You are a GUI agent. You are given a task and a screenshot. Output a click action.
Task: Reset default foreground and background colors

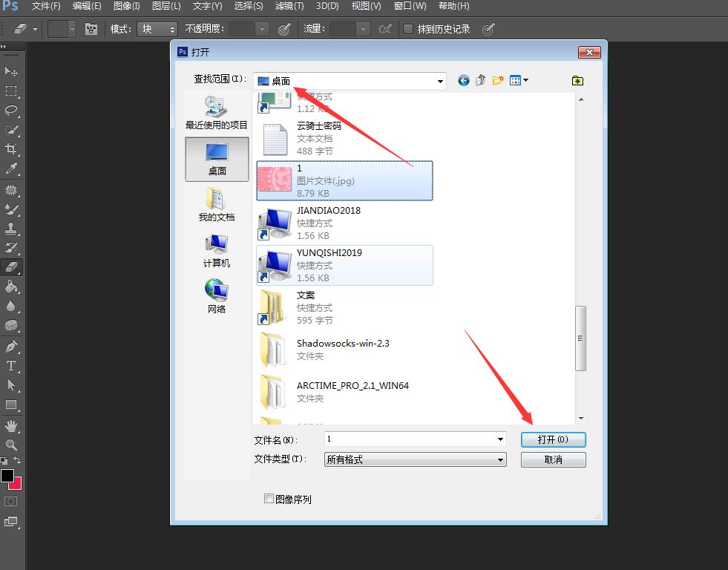tap(4, 461)
